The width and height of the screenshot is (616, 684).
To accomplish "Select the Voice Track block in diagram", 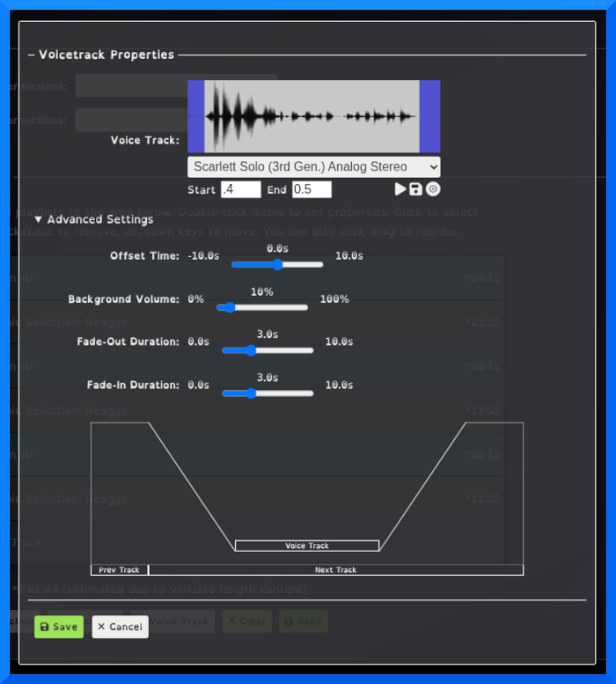I will [x=307, y=546].
